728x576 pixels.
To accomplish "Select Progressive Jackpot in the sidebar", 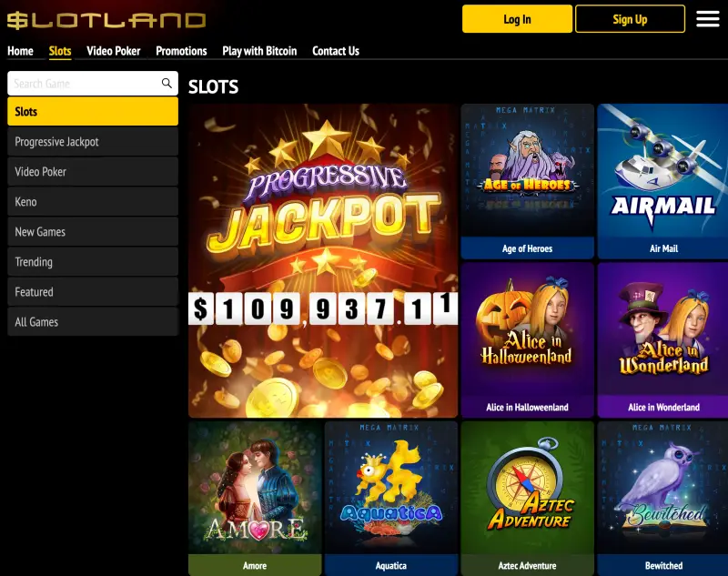I will [x=93, y=142].
